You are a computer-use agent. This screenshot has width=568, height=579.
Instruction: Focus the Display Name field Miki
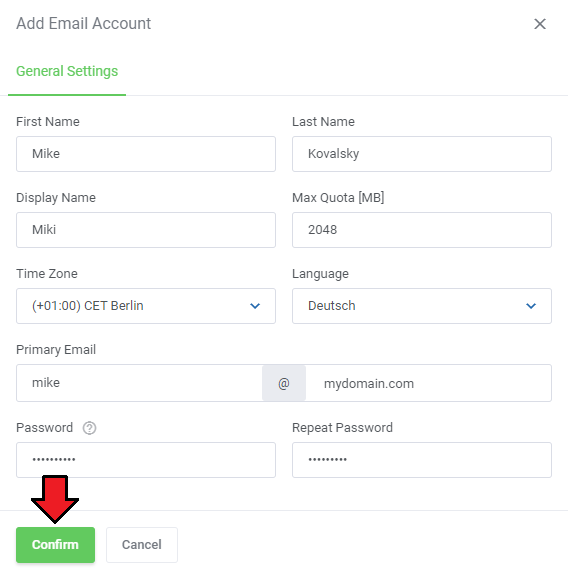click(146, 230)
